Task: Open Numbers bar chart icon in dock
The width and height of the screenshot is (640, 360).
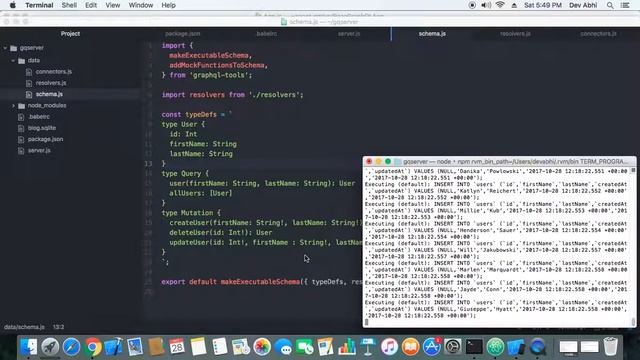Action: click(x=347, y=347)
